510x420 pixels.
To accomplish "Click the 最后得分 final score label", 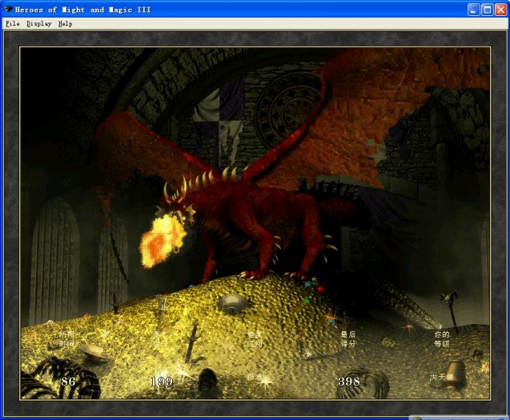I will coord(348,338).
